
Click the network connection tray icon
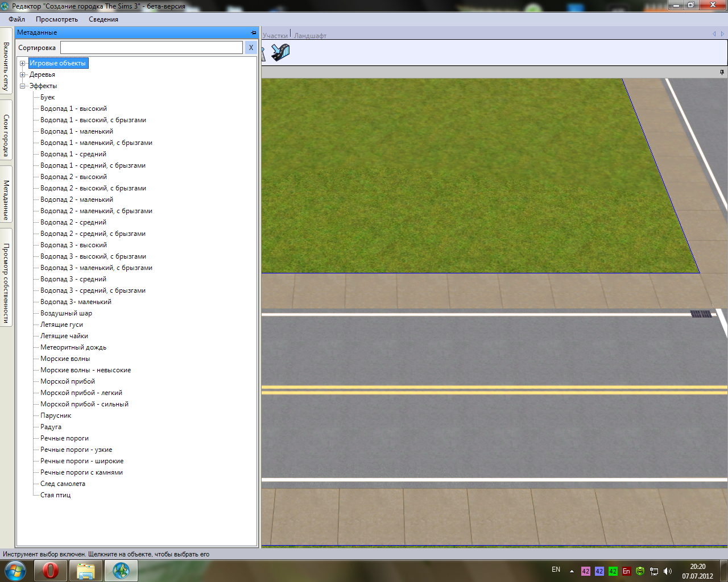tap(654, 571)
